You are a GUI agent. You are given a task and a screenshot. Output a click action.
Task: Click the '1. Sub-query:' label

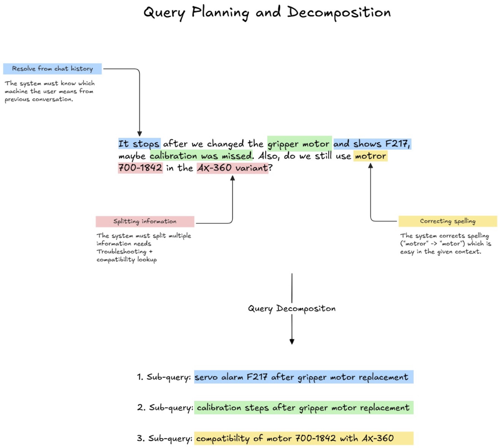coord(164,377)
